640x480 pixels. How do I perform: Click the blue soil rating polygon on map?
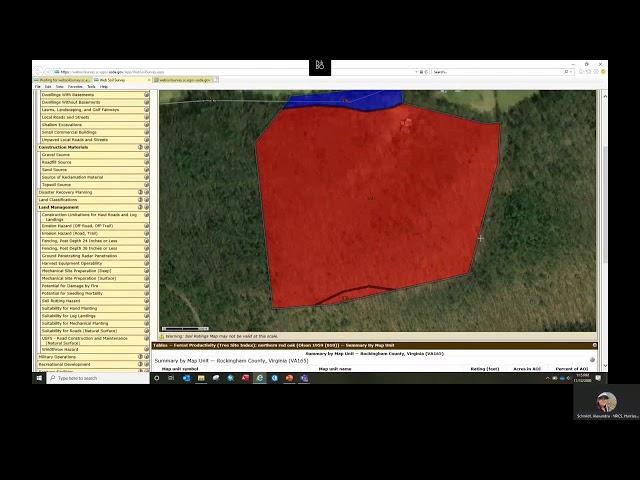343,100
